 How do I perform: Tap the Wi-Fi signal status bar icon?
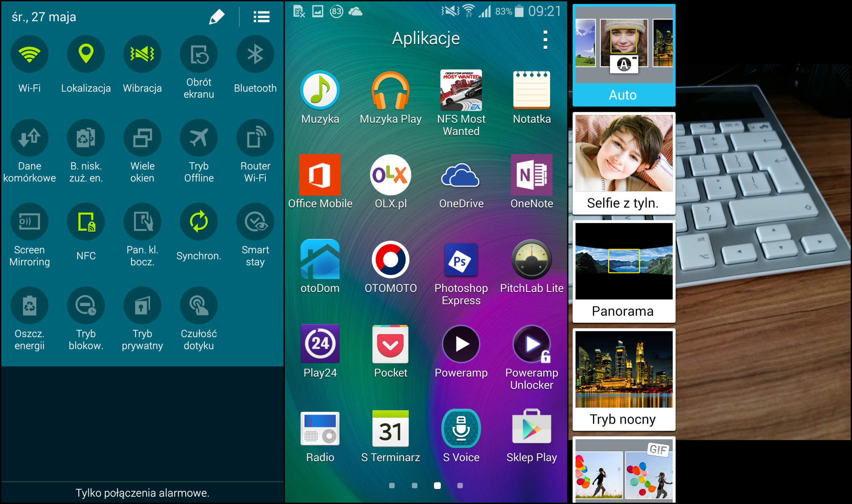tap(469, 11)
